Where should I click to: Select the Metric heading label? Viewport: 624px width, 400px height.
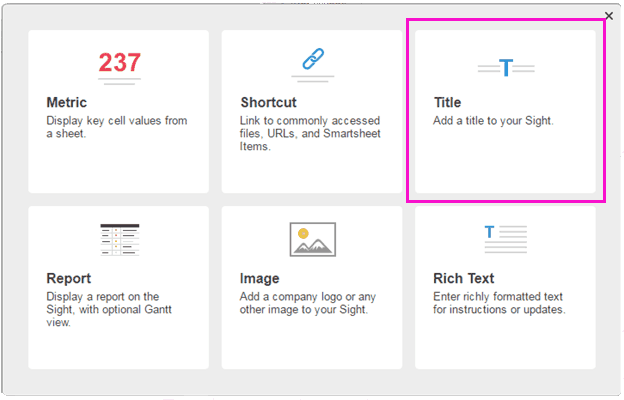coord(67,102)
